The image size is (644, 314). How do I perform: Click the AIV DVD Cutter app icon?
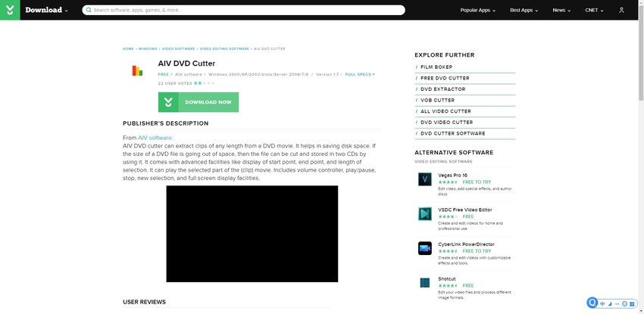[x=137, y=70]
